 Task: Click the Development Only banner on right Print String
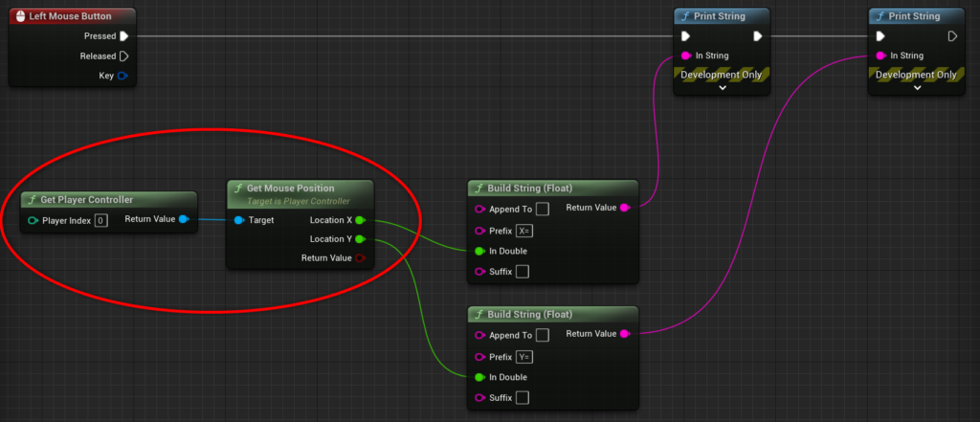917,75
